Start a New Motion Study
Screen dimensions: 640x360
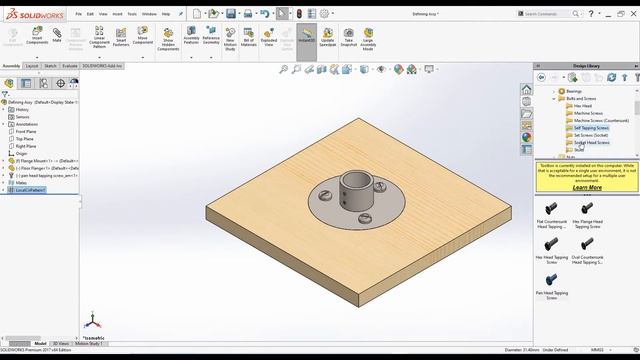[230, 39]
